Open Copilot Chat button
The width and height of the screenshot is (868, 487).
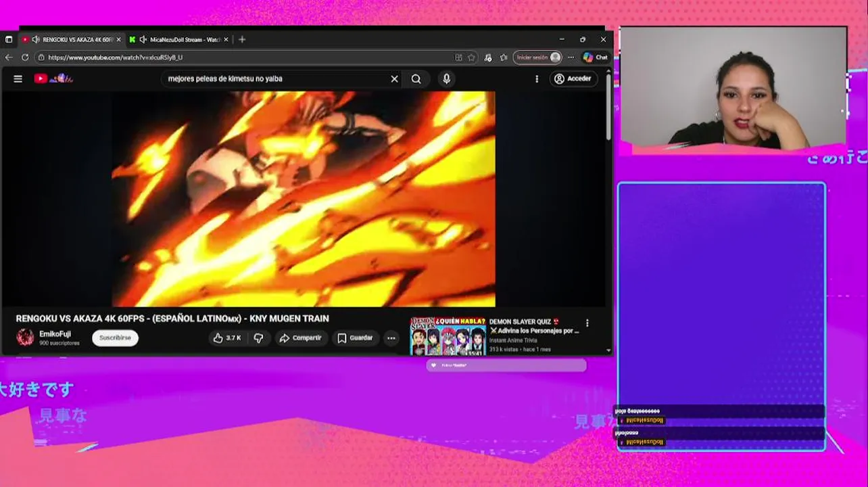coord(596,57)
